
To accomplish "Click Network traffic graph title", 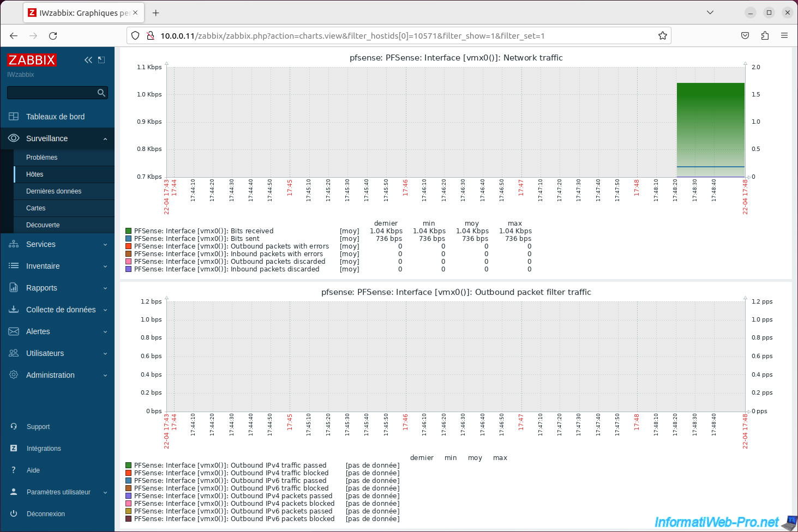I will pos(456,58).
